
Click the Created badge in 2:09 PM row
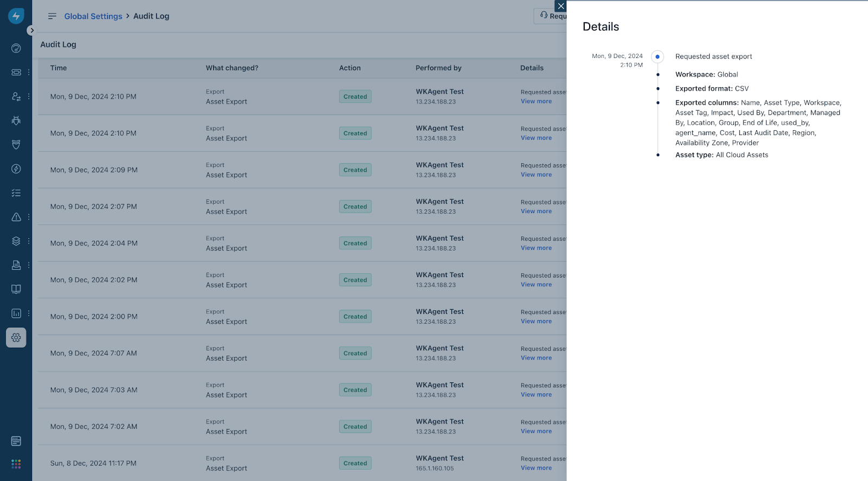point(355,170)
